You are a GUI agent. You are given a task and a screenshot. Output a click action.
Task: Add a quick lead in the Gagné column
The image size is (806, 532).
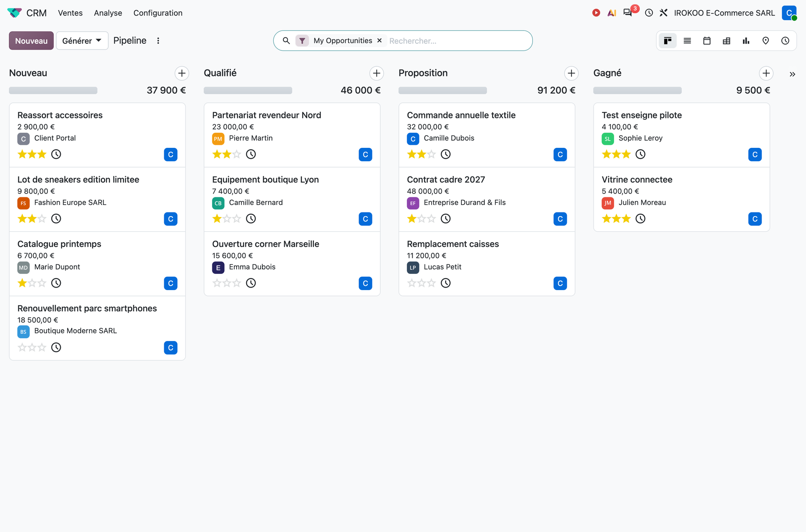[x=766, y=73]
